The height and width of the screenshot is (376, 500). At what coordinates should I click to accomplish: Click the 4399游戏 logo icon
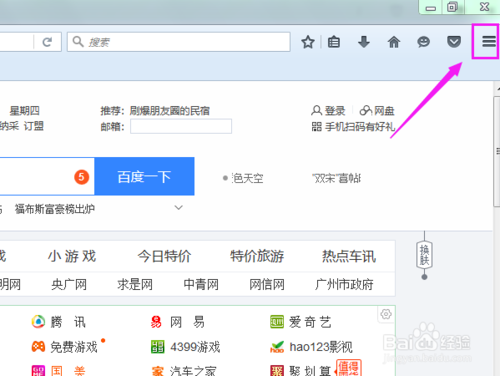(157, 347)
